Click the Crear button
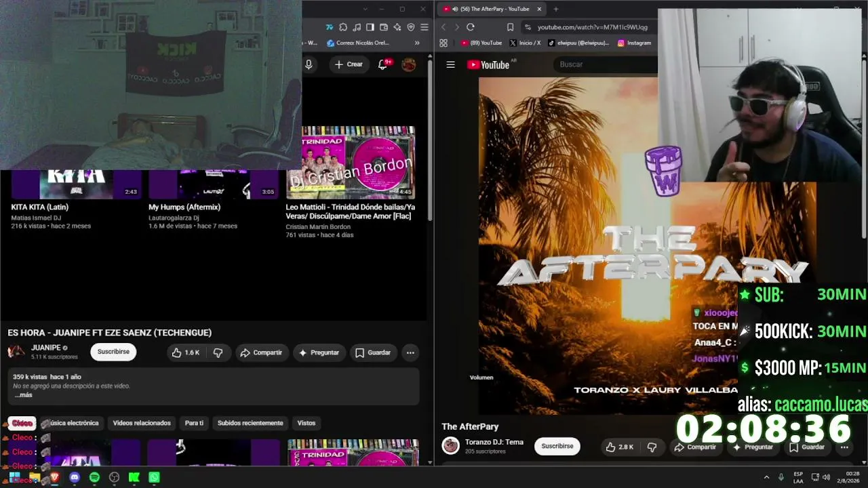 [349, 64]
